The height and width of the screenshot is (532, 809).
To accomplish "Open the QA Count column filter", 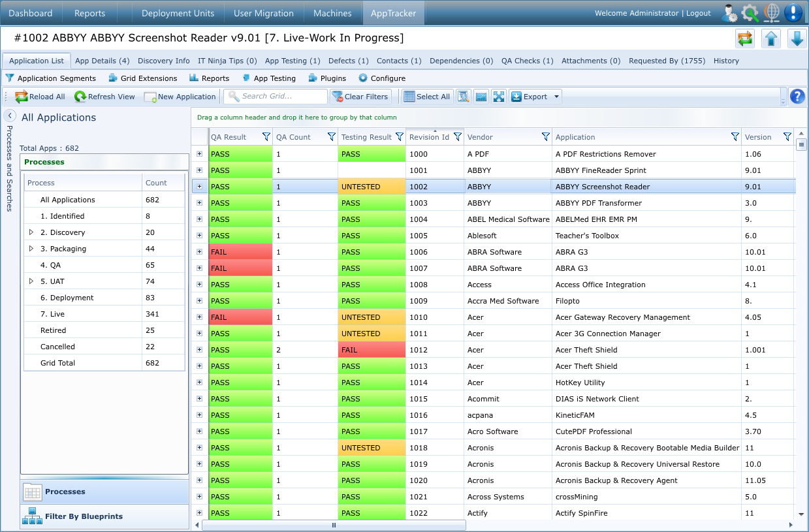I will pyautogui.click(x=331, y=137).
